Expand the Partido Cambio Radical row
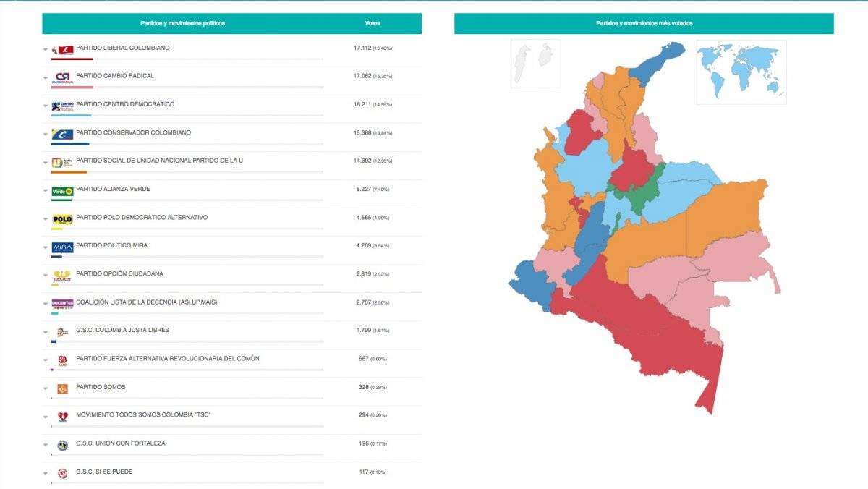 click(45, 78)
